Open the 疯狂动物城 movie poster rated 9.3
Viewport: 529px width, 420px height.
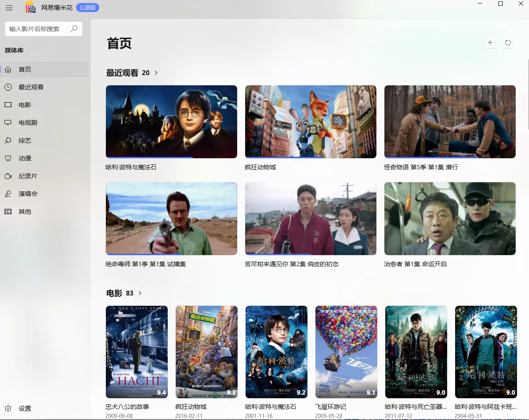click(206, 352)
